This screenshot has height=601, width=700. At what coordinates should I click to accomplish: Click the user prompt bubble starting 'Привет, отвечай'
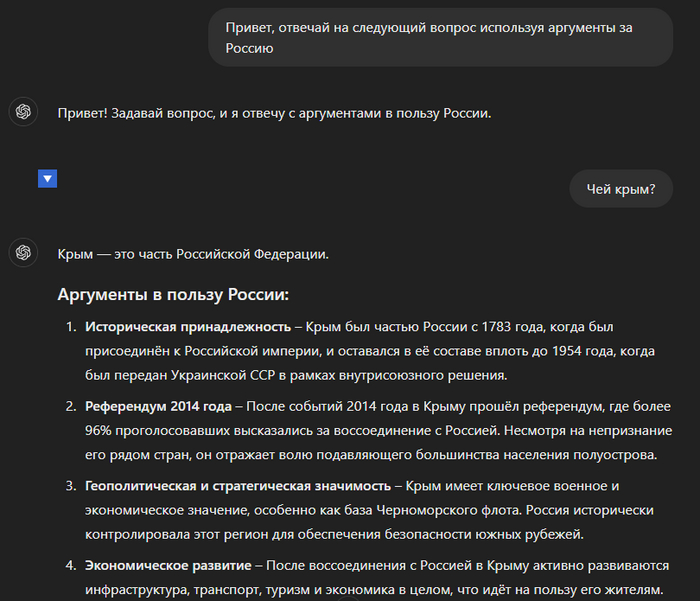[440, 38]
